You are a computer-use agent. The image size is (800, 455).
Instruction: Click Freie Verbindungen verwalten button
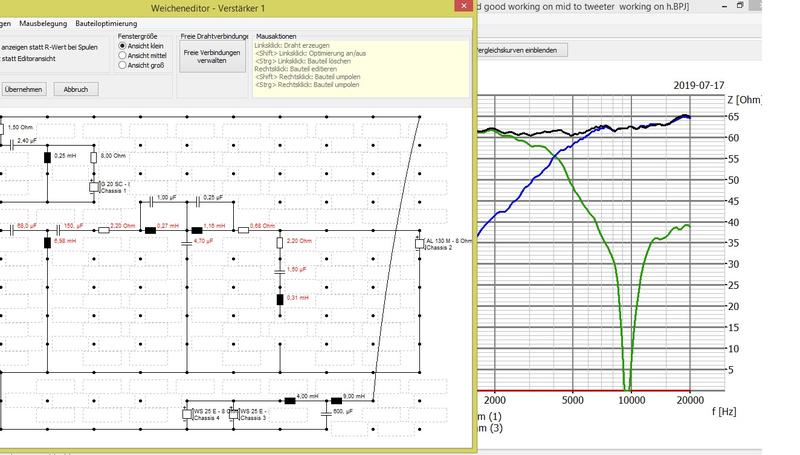point(212,57)
